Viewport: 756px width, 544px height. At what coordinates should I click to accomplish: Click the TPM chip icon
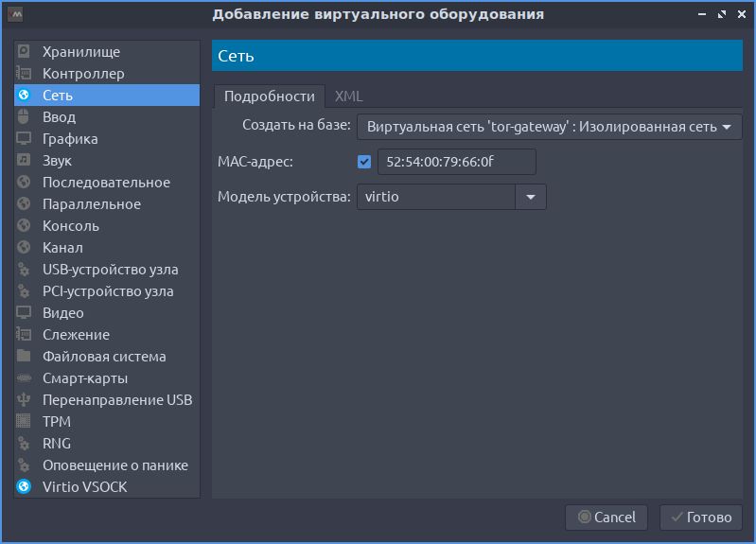[24, 421]
